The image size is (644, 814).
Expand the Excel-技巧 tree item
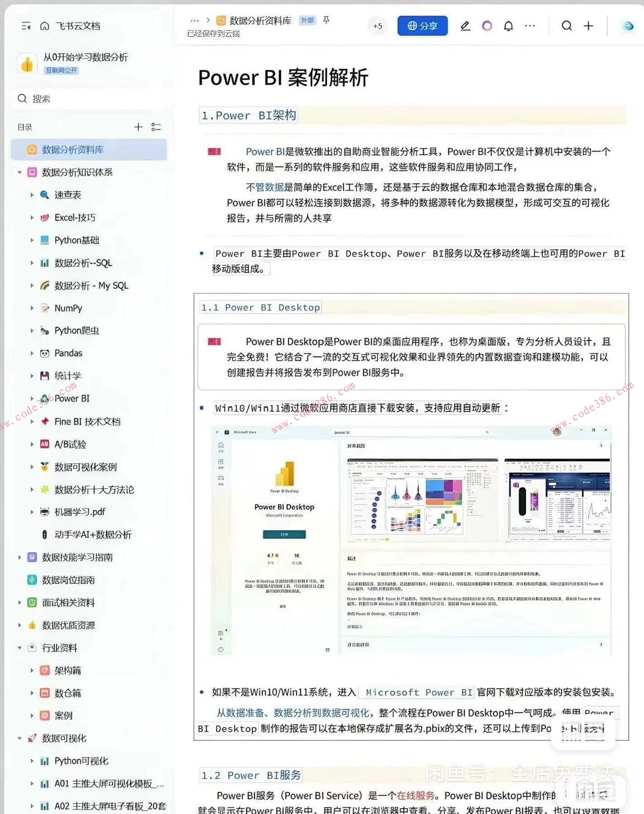click(x=32, y=218)
